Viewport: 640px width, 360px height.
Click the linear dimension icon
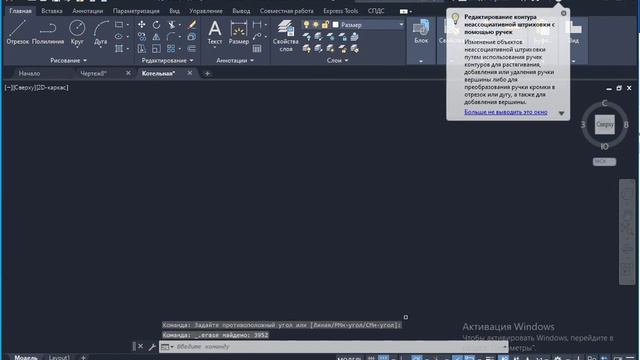coord(257,25)
